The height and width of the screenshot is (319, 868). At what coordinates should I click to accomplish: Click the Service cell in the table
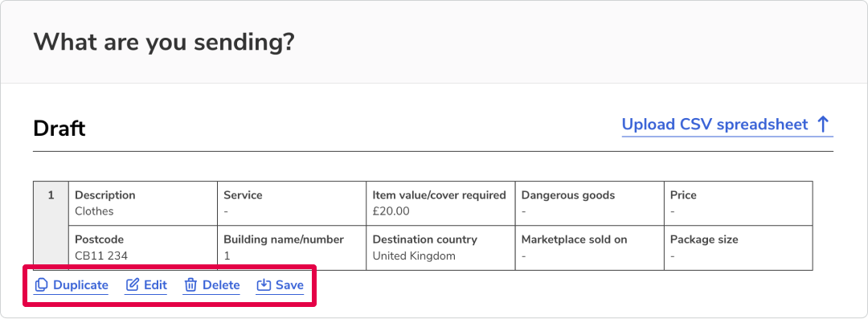pyautogui.click(x=292, y=203)
